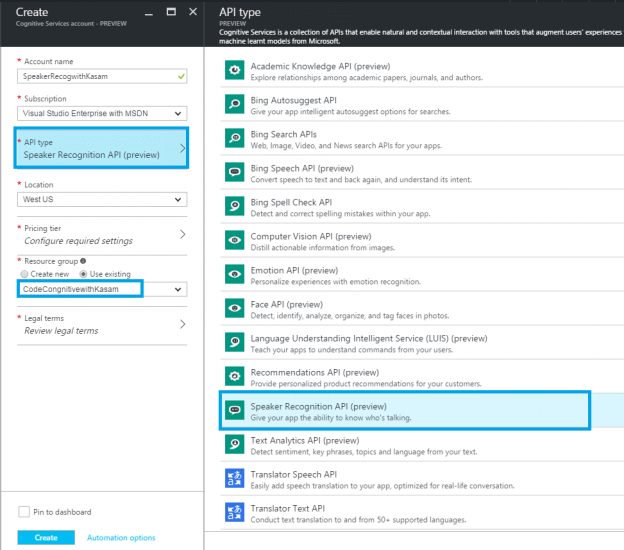The height and width of the screenshot is (550, 624).
Task: Click the Face API icon
Action: coord(234,308)
